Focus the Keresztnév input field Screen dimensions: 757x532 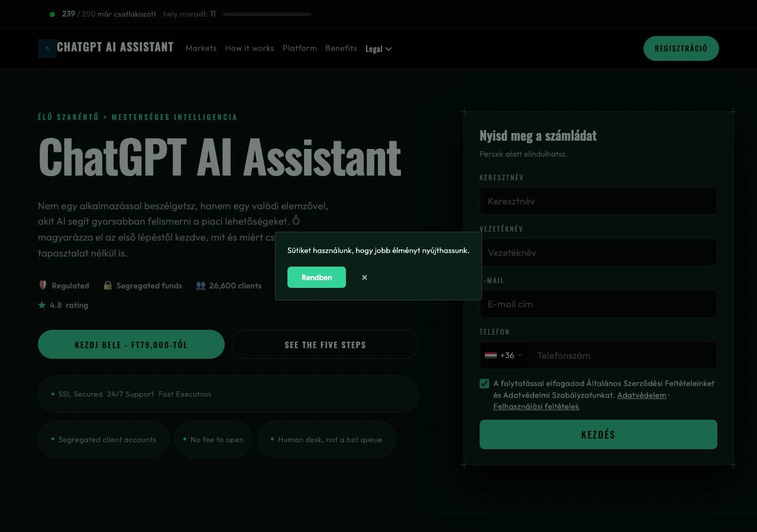coord(599,201)
